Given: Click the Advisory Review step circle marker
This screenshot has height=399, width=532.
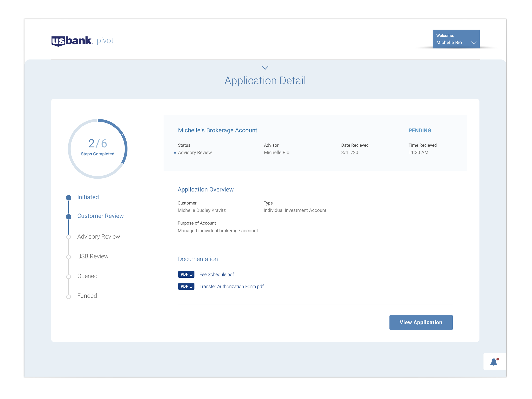Looking at the screenshot, I should coord(69,237).
